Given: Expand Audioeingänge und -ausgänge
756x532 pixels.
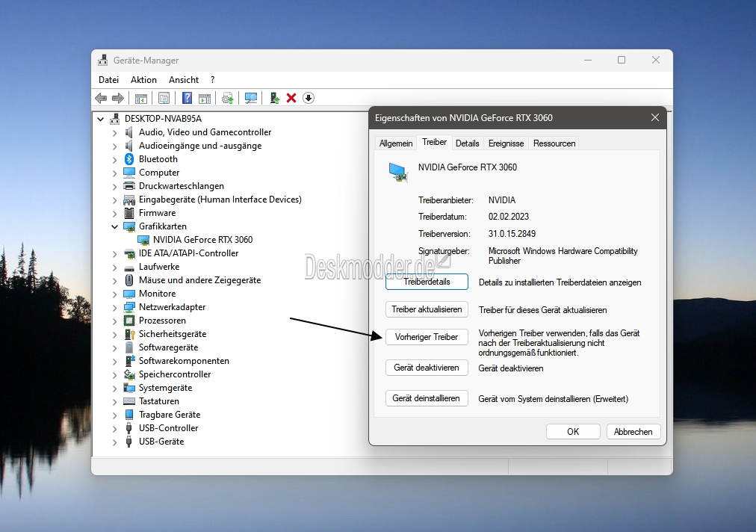Looking at the screenshot, I should [114, 146].
